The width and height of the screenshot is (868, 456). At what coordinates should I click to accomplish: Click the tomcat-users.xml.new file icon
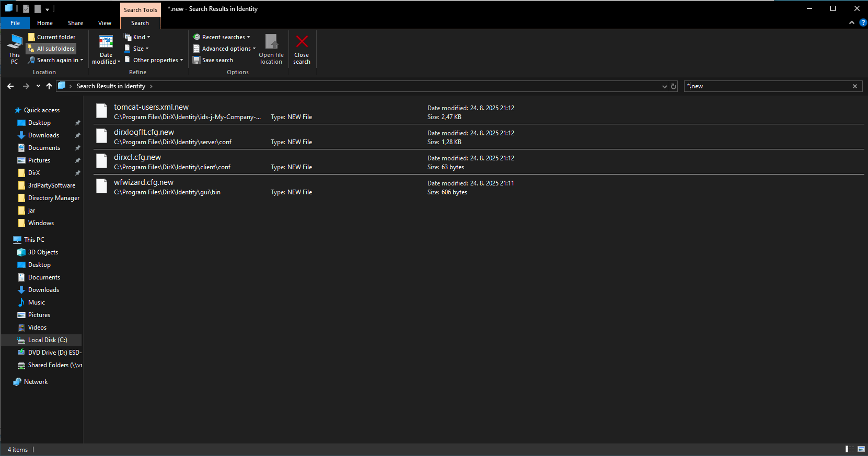(x=102, y=111)
